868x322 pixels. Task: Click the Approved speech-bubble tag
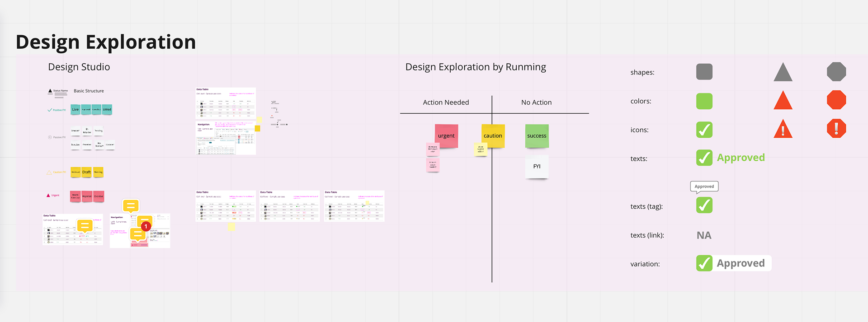(704, 187)
